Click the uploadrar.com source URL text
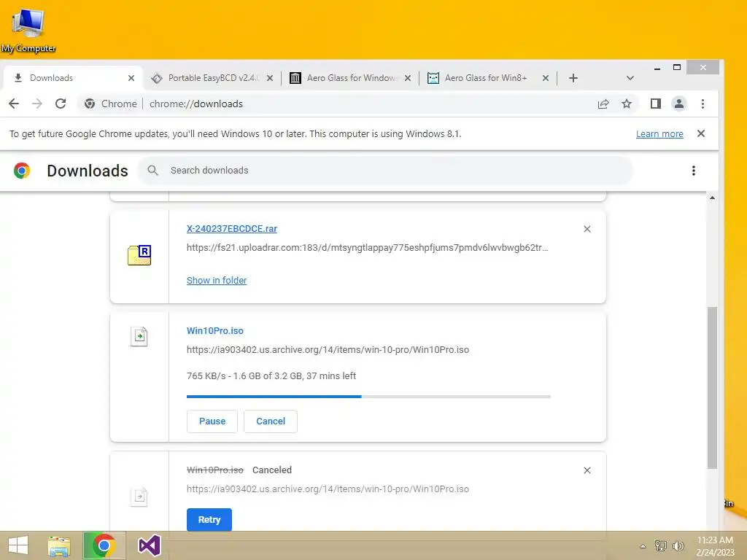The width and height of the screenshot is (747, 560). (x=368, y=248)
